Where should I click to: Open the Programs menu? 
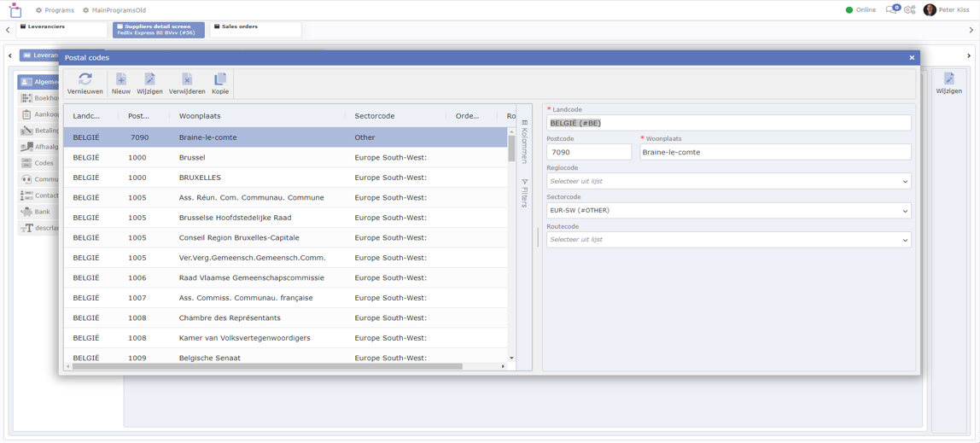coord(55,10)
